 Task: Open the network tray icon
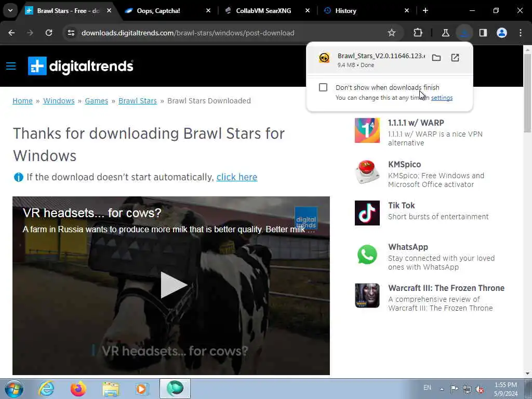pyautogui.click(x=467, y=389)
